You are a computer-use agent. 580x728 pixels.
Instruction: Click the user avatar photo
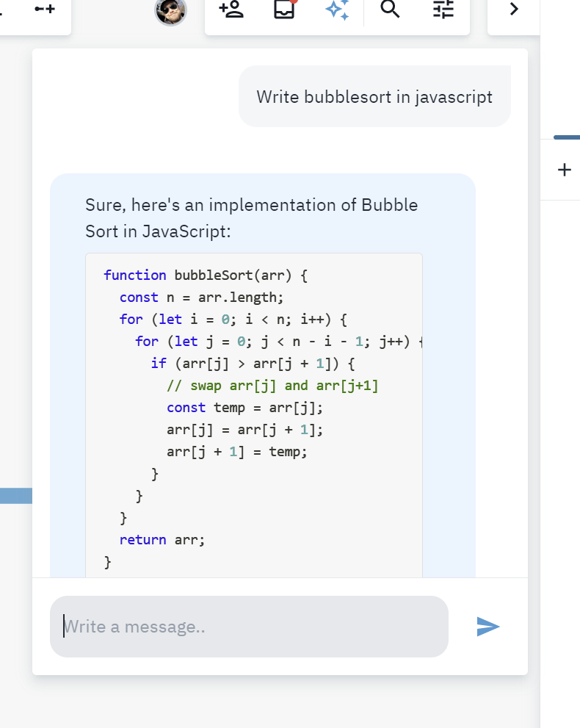tap(171, 11)
